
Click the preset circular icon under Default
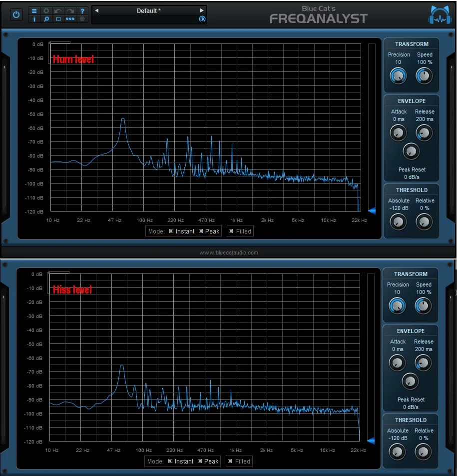(202, 19)
